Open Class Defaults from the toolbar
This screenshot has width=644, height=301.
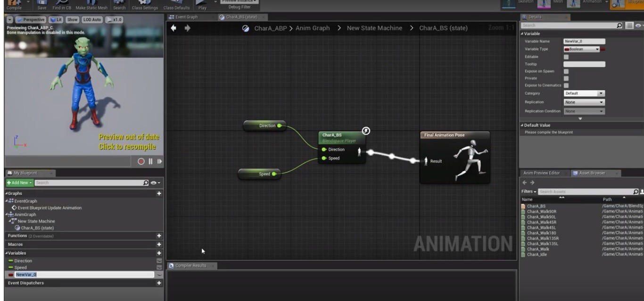(x=177, y=4)
